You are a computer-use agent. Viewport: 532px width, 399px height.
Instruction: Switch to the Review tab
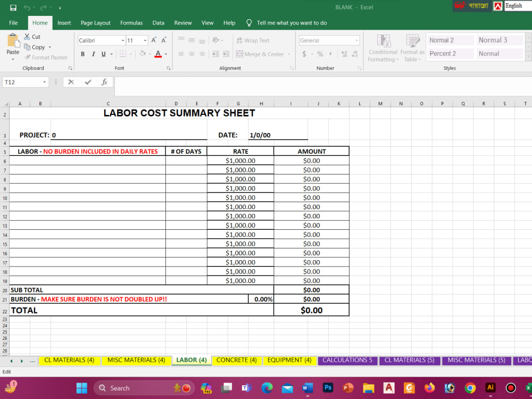point(183,23)
